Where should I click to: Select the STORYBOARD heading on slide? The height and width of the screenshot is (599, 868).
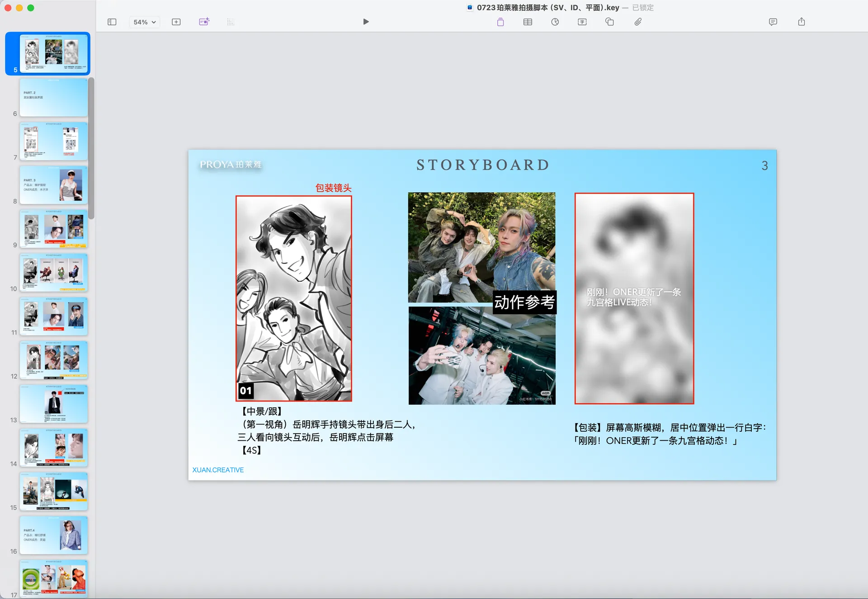click(x=482, y=165)
